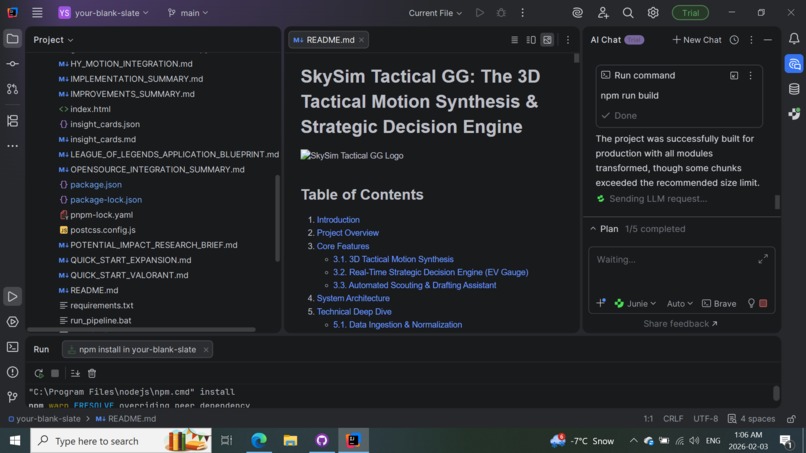Follow 3.1 3D Tactical Motion Synthesis link
This screenshot has height=453, width=806.
(393, 259)
